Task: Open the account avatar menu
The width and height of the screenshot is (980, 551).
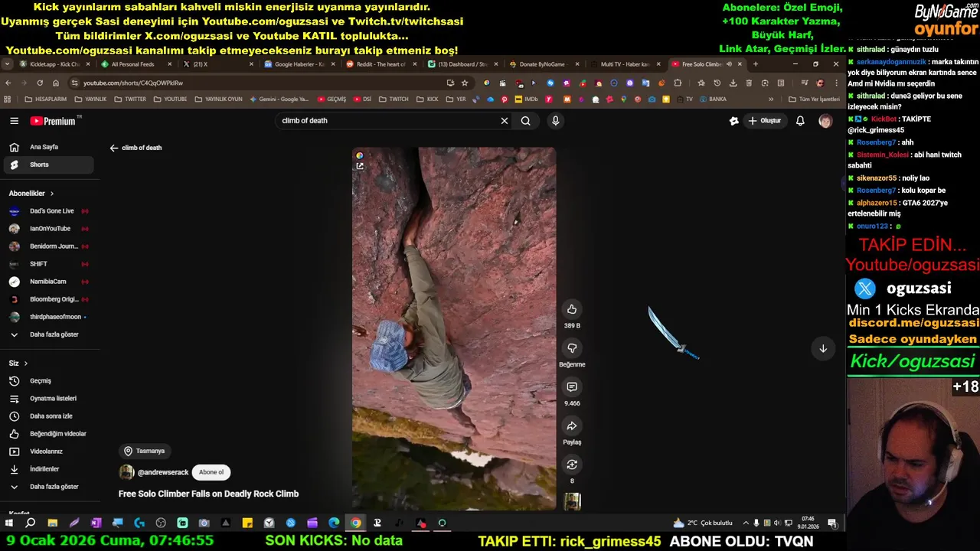Action: click(825, 121)
